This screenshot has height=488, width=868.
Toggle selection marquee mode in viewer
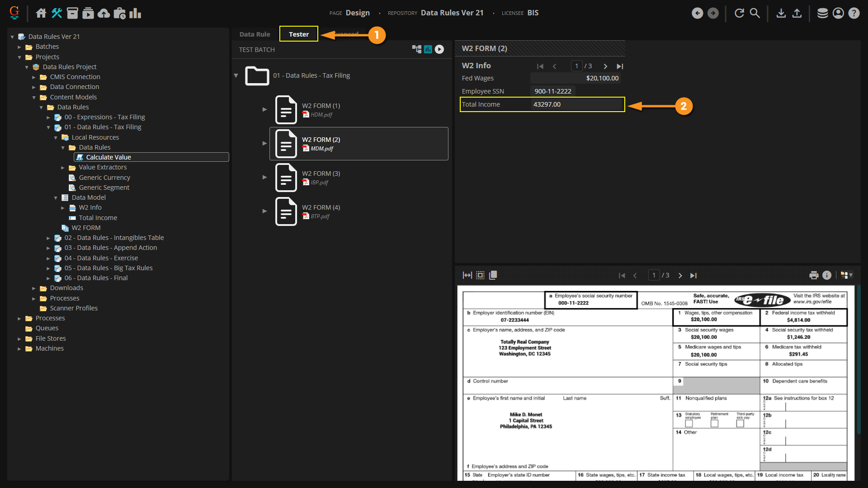(x=480, y=275)
